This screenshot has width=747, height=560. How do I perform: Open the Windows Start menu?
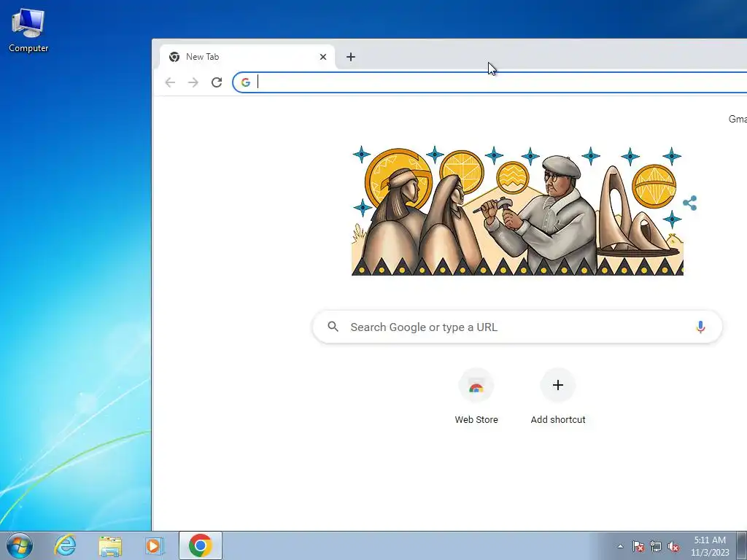tap(20, 545)
